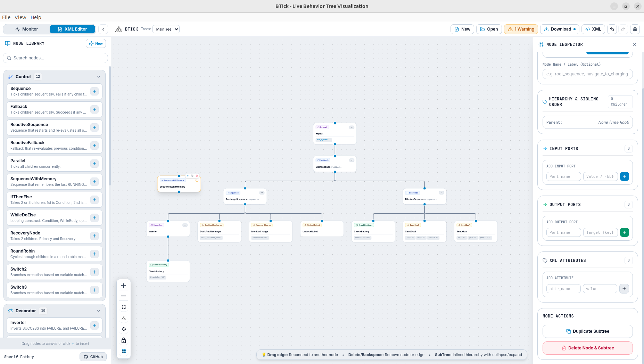
Task: Fit the tree to view
Action: (124, 307)
